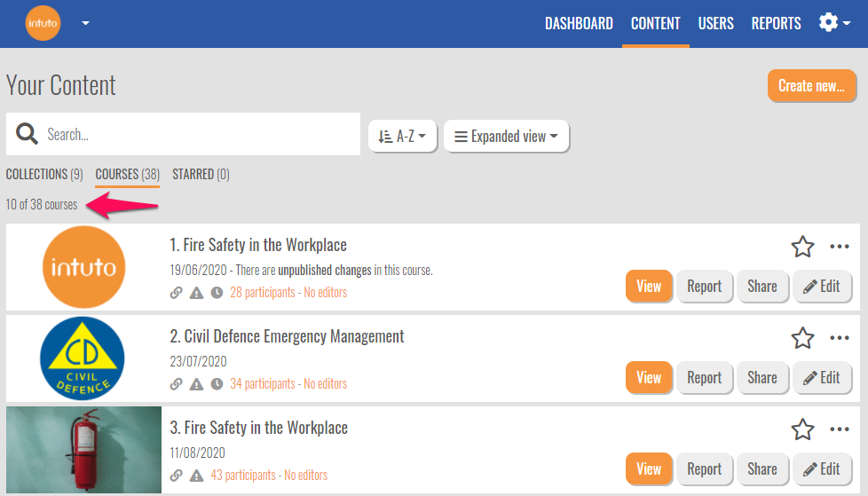Open 28 participants link on first course
The height and width of the screenshot is (496, 868).
262,293
